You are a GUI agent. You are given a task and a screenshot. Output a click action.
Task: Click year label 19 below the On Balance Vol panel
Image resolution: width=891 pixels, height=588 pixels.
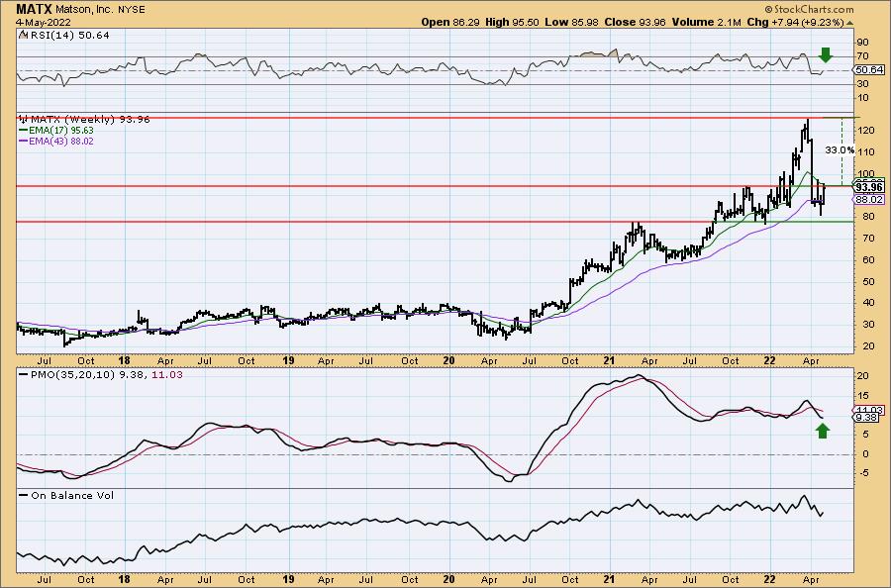coord(288,579)
